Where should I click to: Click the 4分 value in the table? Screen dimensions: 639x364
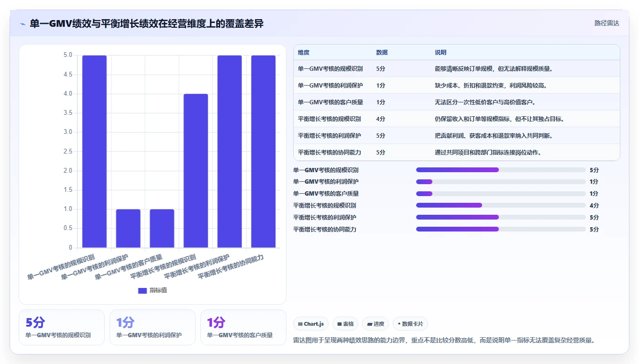[x=381, y=119]
